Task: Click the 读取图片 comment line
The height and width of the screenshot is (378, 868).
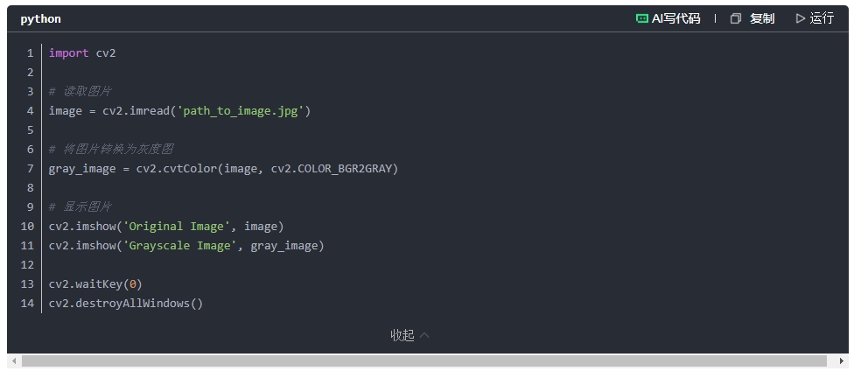Action: (80, 92)
